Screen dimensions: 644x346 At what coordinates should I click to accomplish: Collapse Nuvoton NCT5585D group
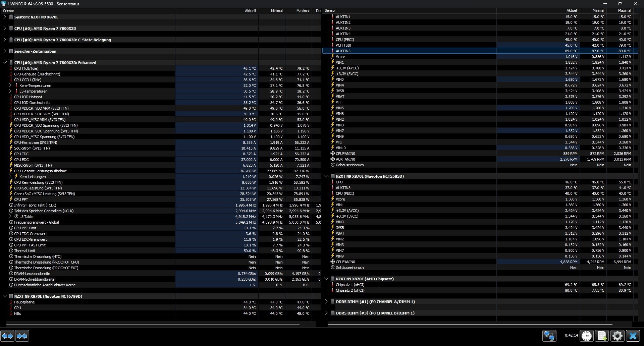pyautogui.click(x=326, y=176)
